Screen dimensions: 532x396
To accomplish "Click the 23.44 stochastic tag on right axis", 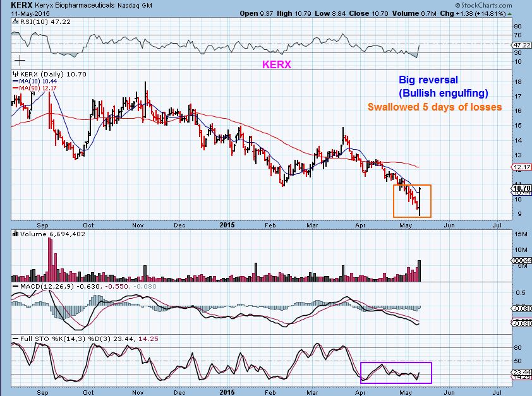I will pyautogui.click(x=522, y=372).
